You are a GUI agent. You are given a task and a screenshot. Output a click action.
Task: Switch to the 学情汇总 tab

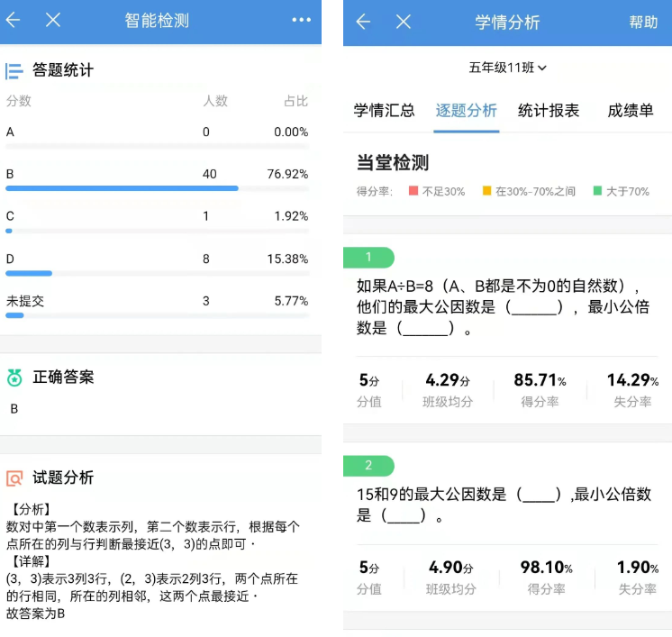pos(384,111)
